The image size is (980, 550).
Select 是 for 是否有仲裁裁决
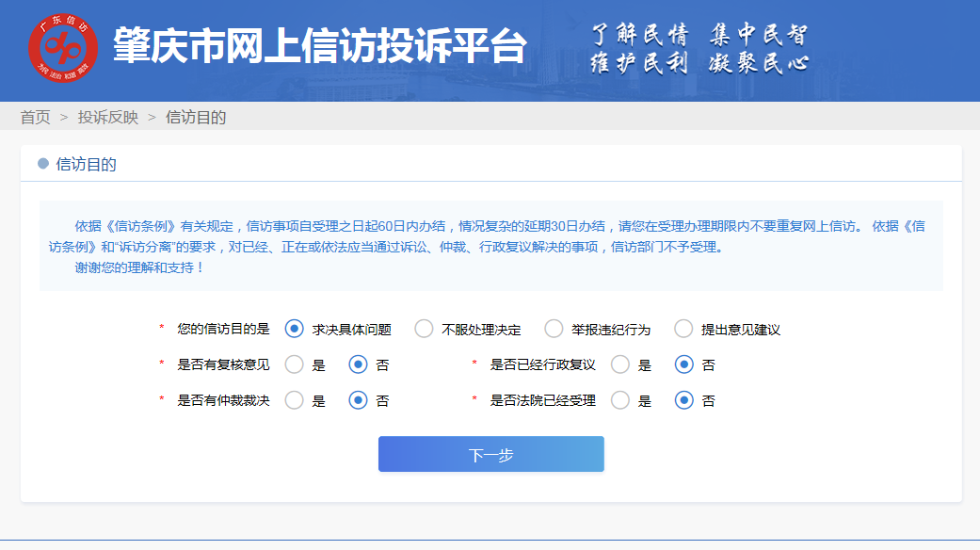(x=294, y=399)
